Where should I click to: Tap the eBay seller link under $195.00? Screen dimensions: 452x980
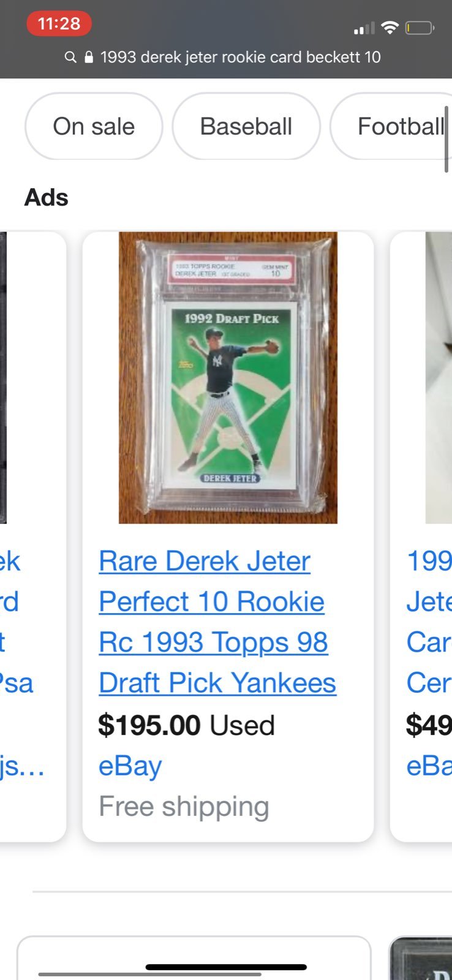[130, 766]
